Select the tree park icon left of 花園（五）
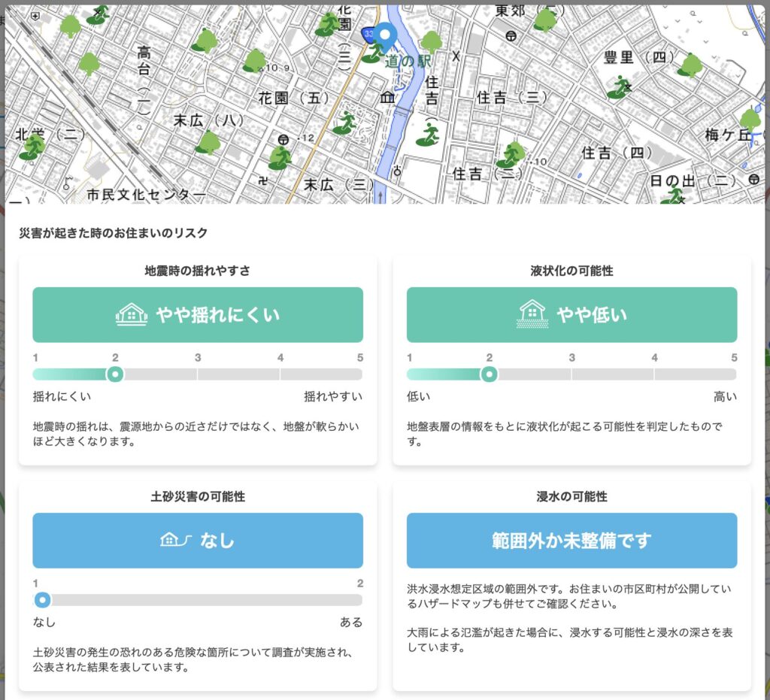770x700 pixels. (255, 60)
